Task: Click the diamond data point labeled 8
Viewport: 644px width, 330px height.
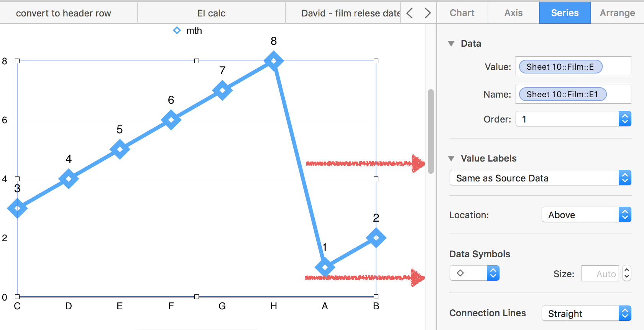Action: pyautogui.click(x=273, y=61)
